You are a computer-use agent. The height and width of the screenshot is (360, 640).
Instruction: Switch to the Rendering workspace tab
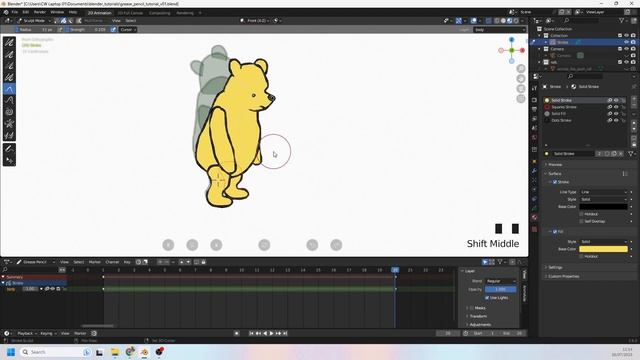185,13
